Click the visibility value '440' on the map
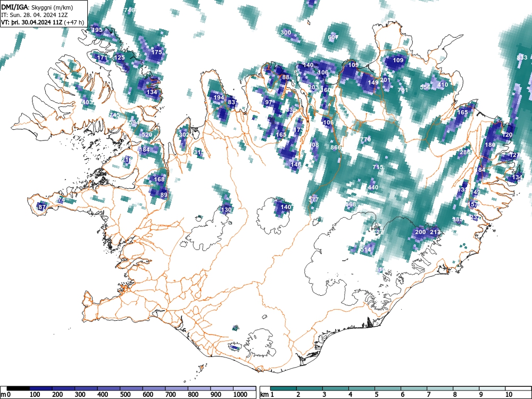 [x=373, y=187]
